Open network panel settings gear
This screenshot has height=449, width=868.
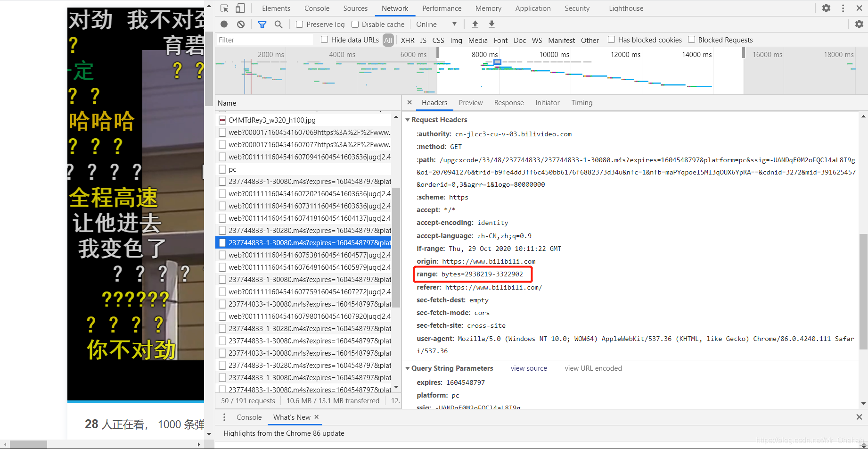point(859,24)
